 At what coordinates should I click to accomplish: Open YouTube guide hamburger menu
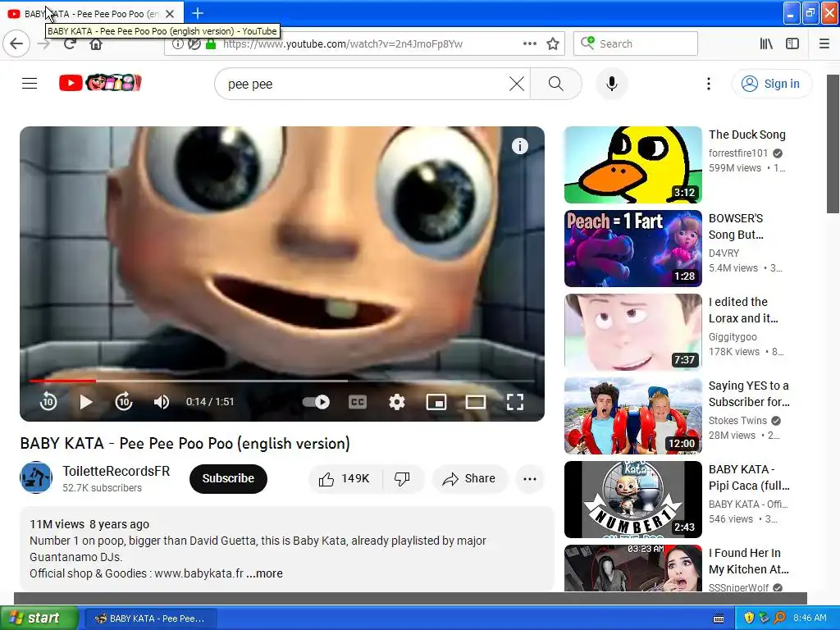point(30,84)
